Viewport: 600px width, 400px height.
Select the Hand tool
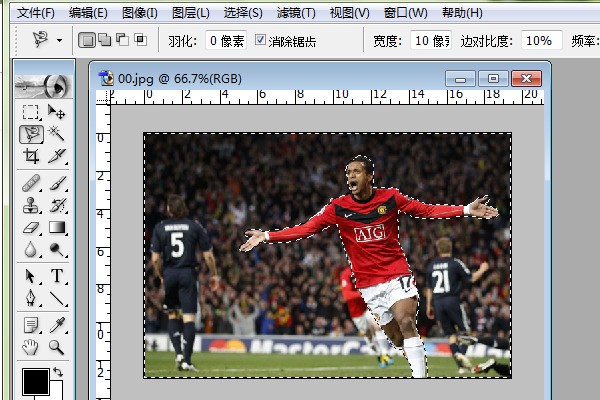31,347
